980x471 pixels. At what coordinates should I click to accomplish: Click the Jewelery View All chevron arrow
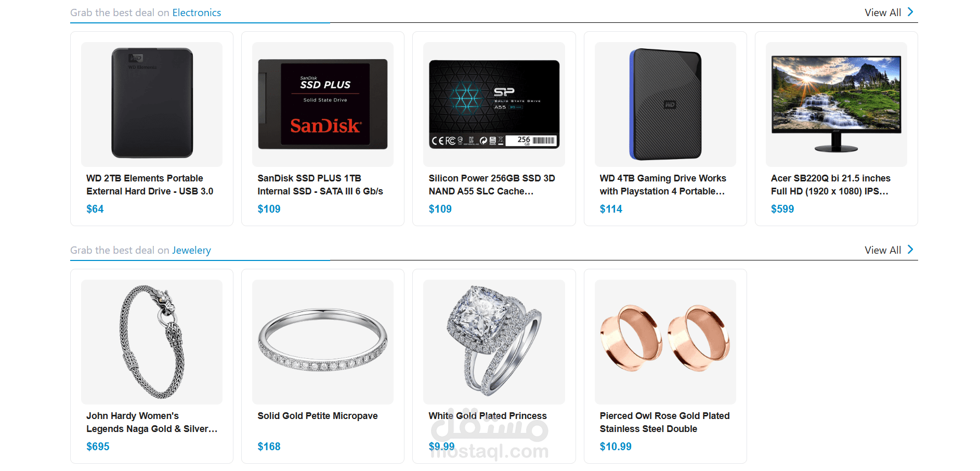coord(910,250)
